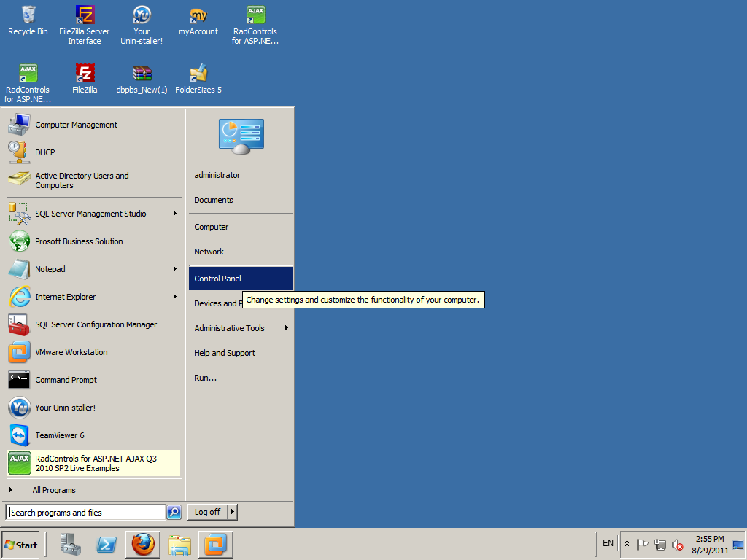This screenshot has width=747, height=560.
Task: Expand the Administrative Tools submenu arrow
Action: coord(286,327)
